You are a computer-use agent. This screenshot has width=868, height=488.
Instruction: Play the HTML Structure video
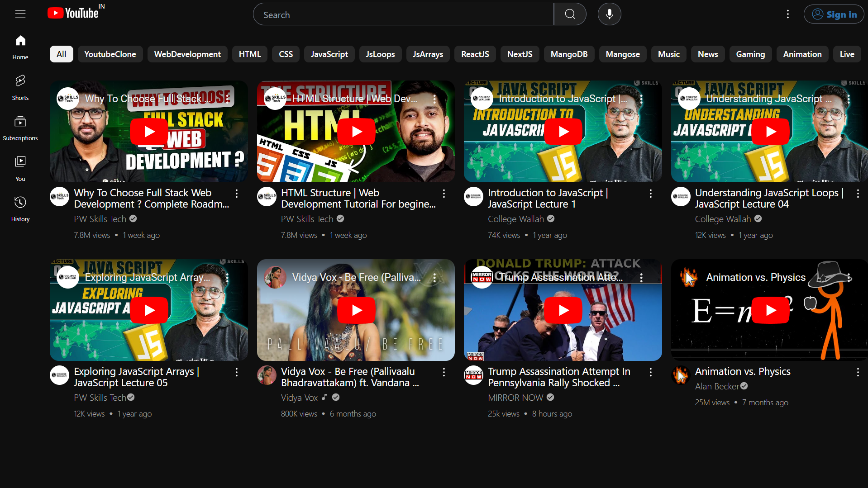point(356,132)
